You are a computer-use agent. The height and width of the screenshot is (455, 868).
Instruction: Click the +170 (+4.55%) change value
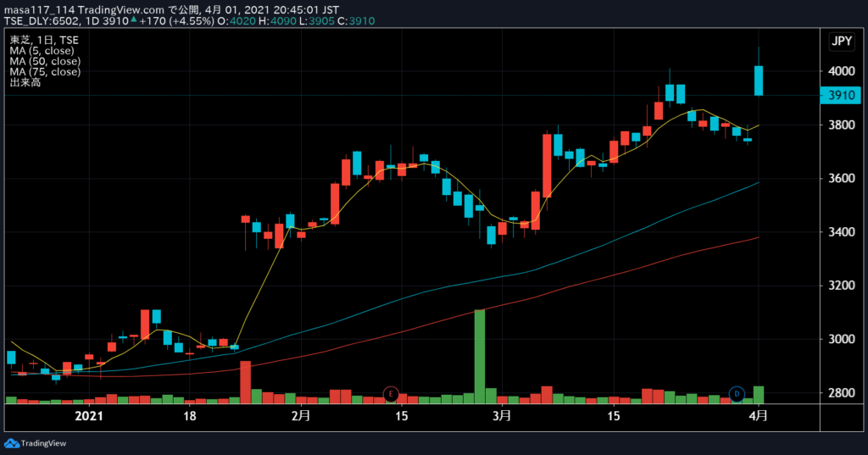click(176, 21)
